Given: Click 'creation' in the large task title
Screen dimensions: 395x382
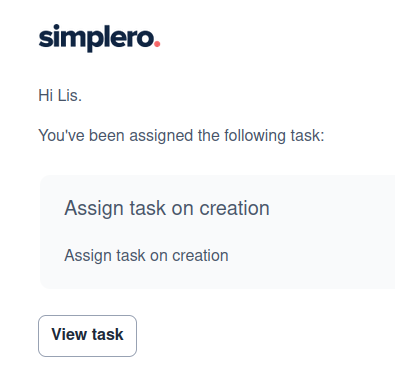Looking at the screenshot, I should click(234, 208).
